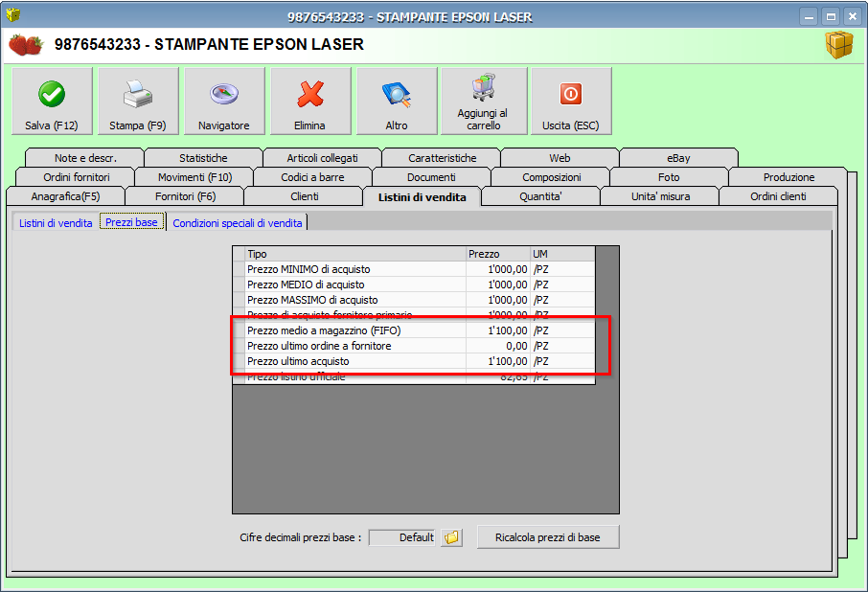Switch to Fornitori (F6) tab
Image resolution: width=868 pixels, height=592 pixels.
pyautogui.click(x=186, y=196)
